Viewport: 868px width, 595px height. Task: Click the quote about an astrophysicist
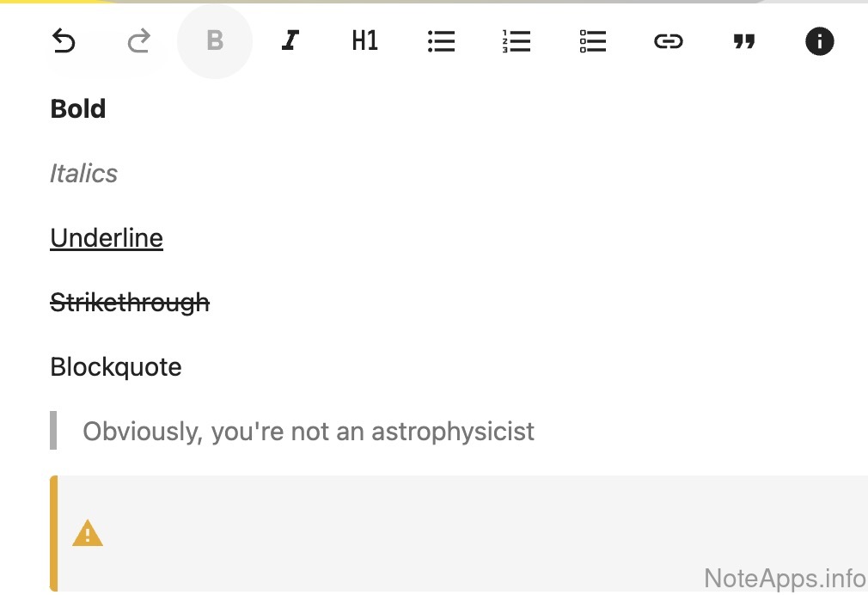tap(309, 431)
